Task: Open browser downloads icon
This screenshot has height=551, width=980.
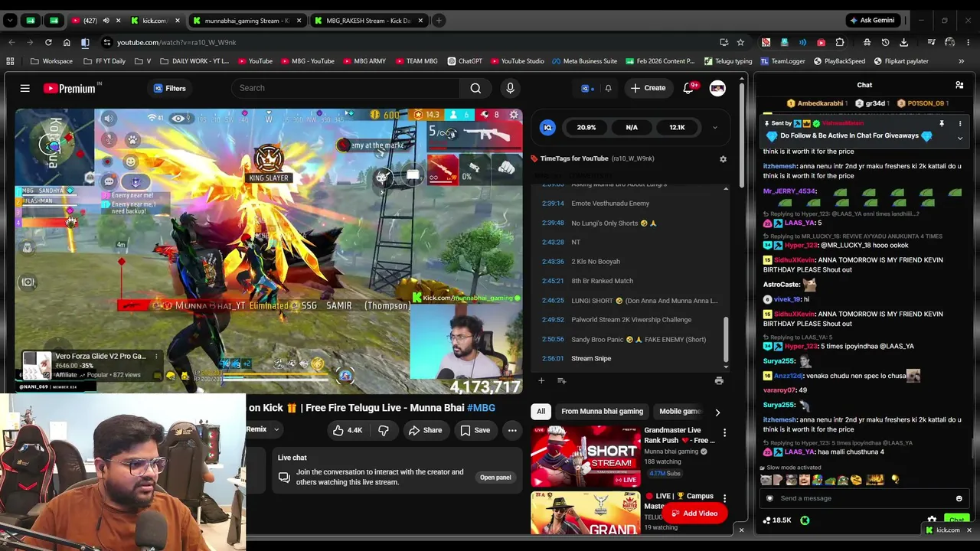Action: (904, 43)
